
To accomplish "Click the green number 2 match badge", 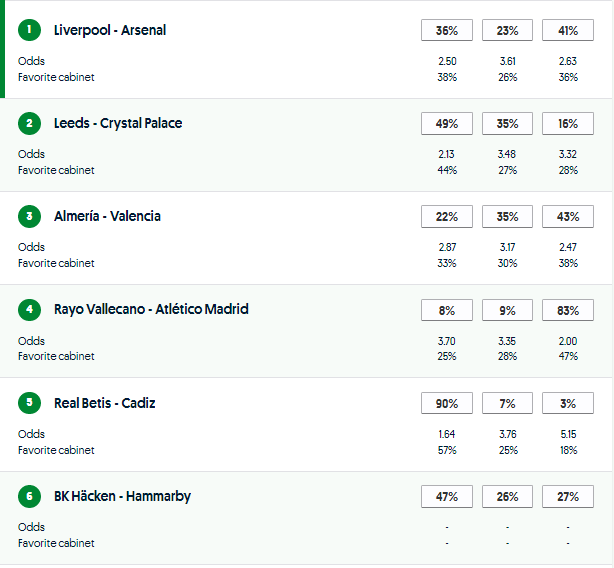I will click(30, 123).
